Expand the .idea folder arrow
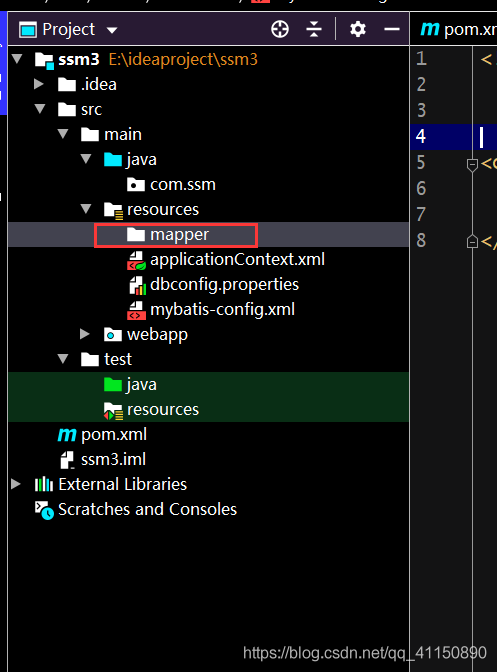 click(x=39, y=84)
